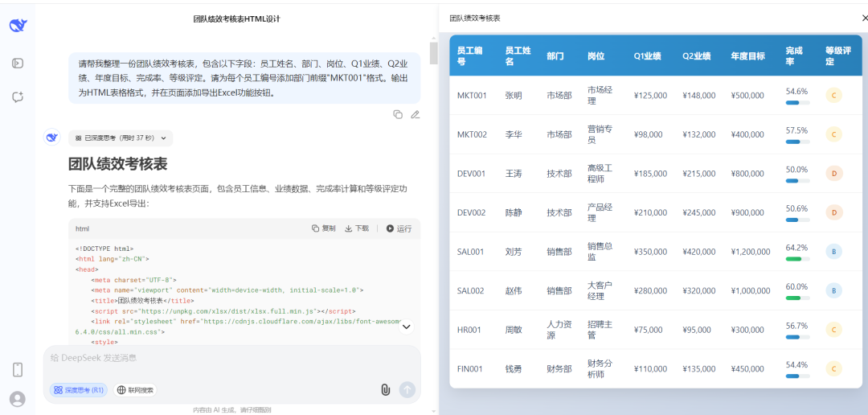
Task: Click grade badge C for 李华
Action: [833, 134]
